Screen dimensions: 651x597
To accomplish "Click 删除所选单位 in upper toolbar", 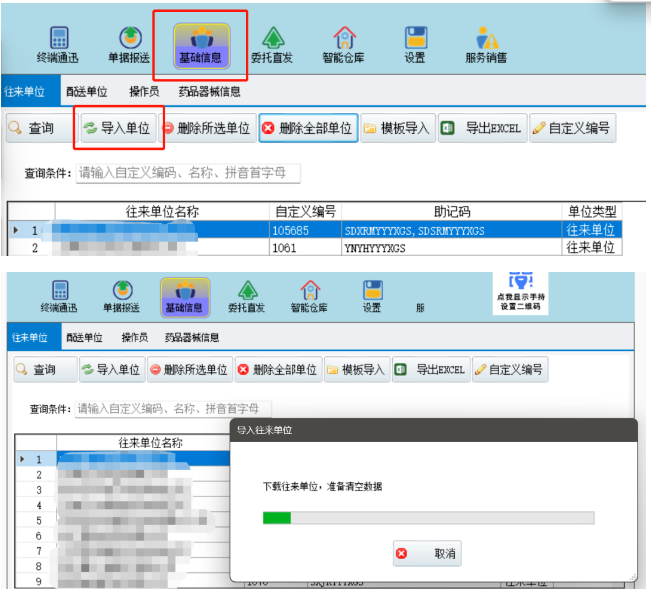I will tap(207, 128).
